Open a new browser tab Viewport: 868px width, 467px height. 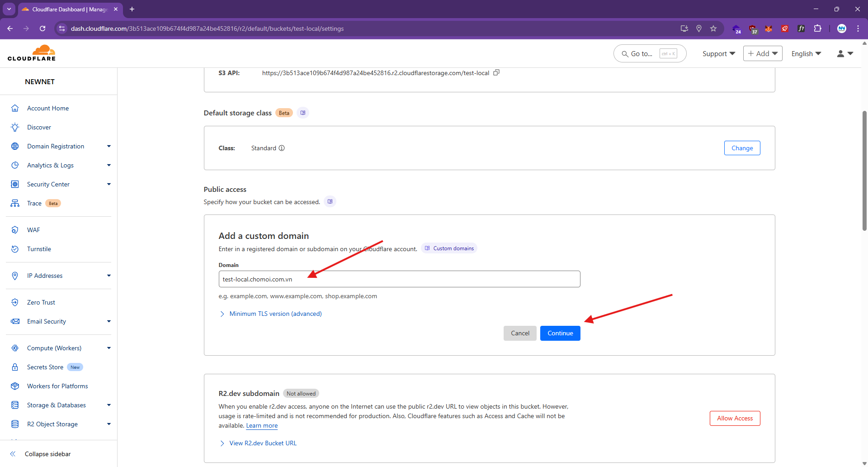coord(132,9)
